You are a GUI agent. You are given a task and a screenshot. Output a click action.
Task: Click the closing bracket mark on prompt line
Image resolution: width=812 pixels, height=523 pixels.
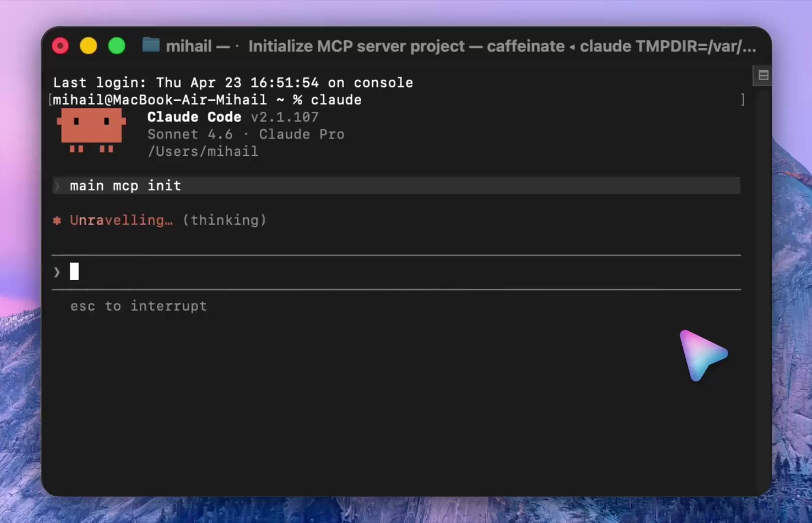click(743, 100)
